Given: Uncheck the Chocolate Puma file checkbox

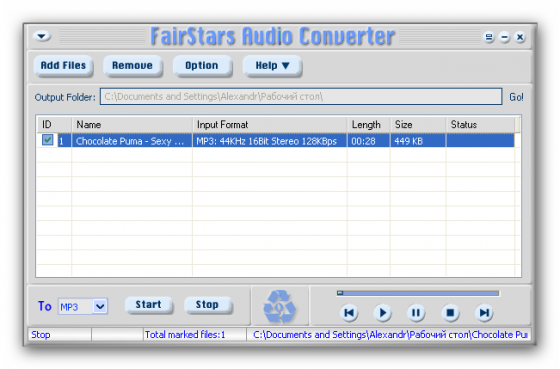Looking at the screenshot, I should (x=47, y=140).
